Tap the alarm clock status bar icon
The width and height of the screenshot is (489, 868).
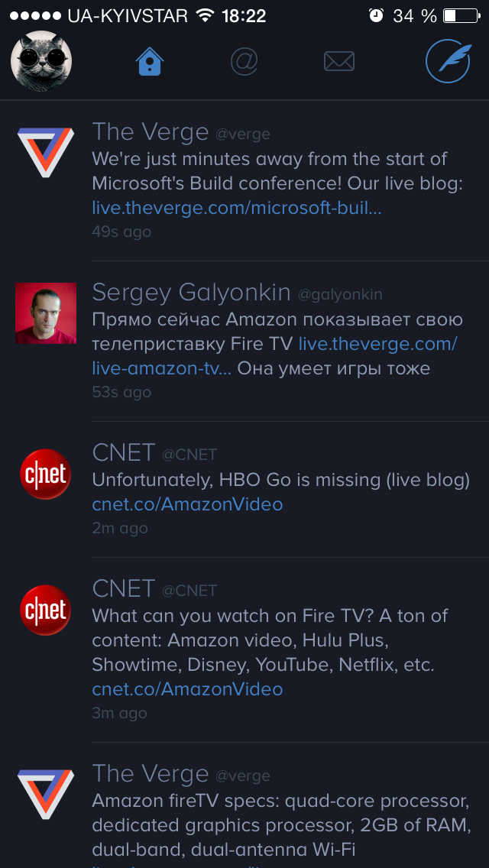[376, 15]
